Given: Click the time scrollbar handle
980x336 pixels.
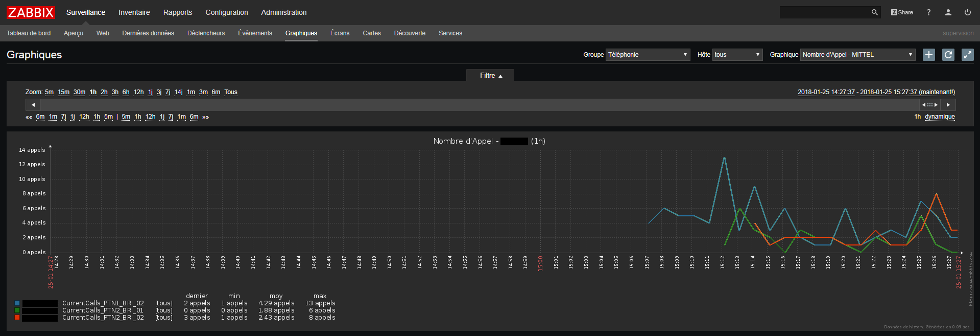Looking at the screenshot, I should (x=930, y=105).
